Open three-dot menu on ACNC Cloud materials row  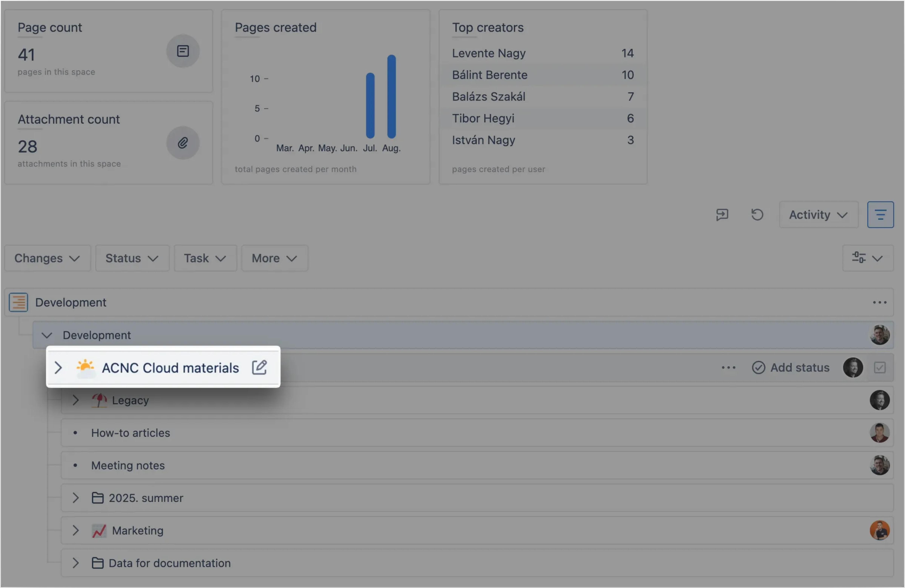[728, 367]
